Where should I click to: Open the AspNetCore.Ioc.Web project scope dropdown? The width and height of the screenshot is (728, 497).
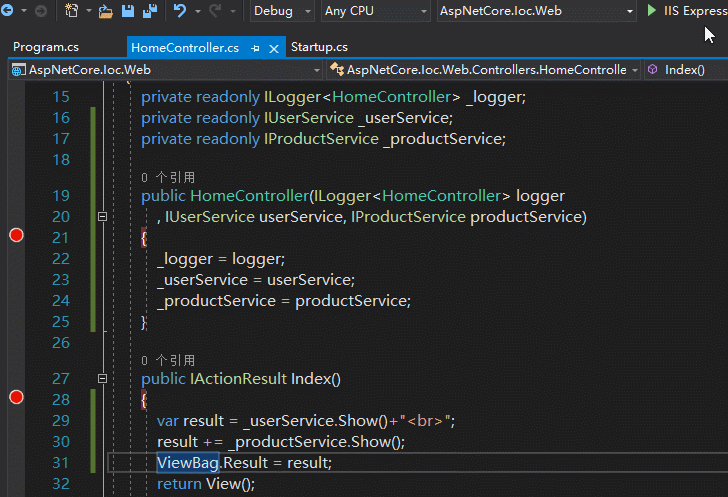click(x=166, y=70)
